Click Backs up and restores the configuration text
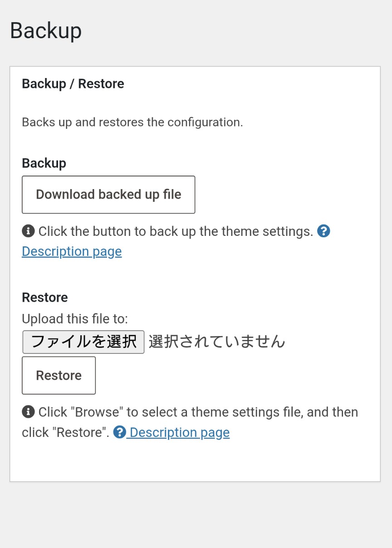 [132, 122]
